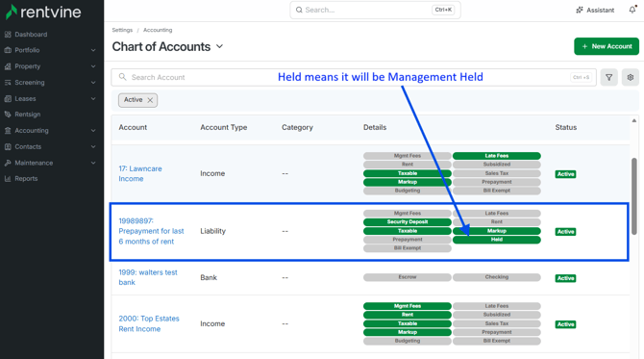
Task: Click Bill Exempt tag on Prepayment row
Action: [x=408, y=248]
